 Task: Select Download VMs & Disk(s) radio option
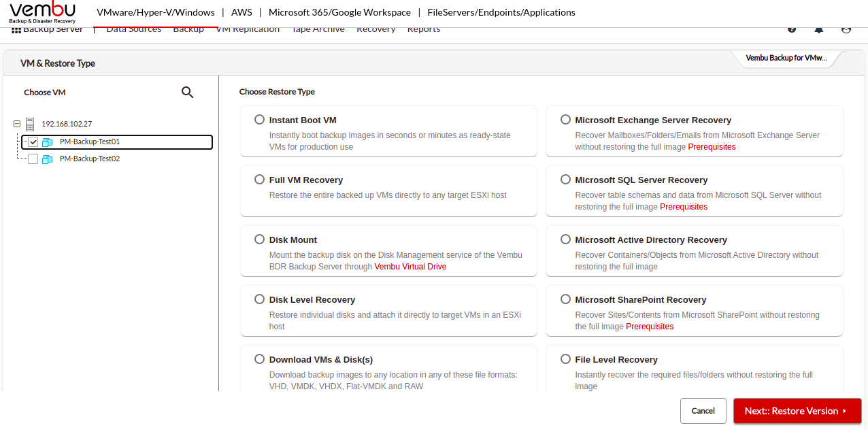(259, 359)
